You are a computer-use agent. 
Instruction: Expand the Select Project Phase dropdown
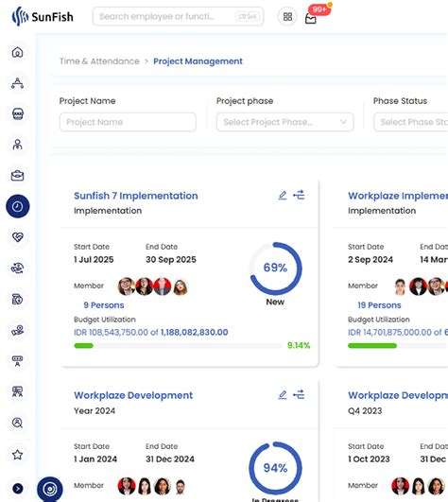[284, 122]
